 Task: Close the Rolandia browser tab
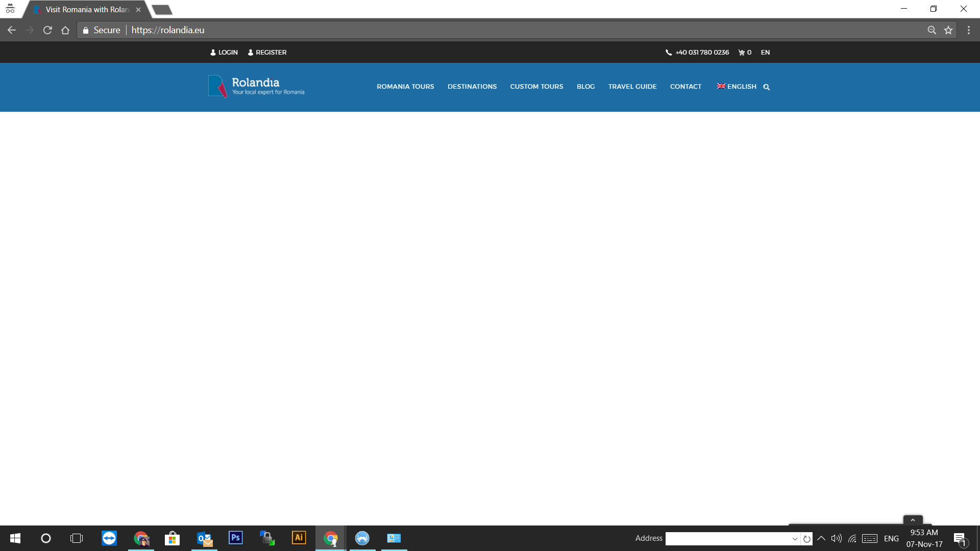point(138,10)
